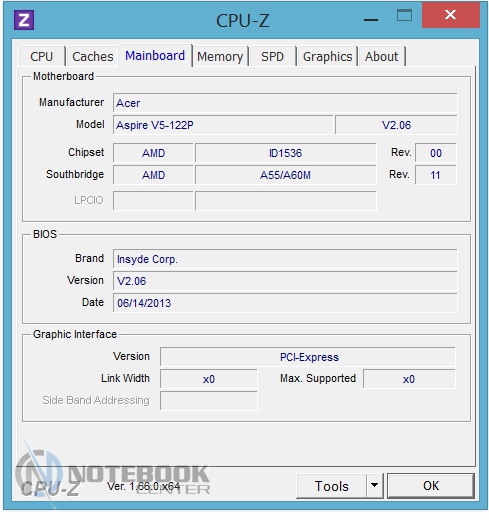Go to the SPD tab
Screen dimensions: 489x521
click(272, 56)
